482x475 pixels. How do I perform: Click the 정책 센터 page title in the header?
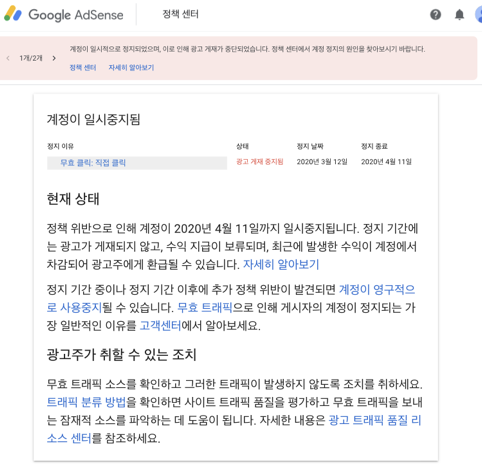180,14
